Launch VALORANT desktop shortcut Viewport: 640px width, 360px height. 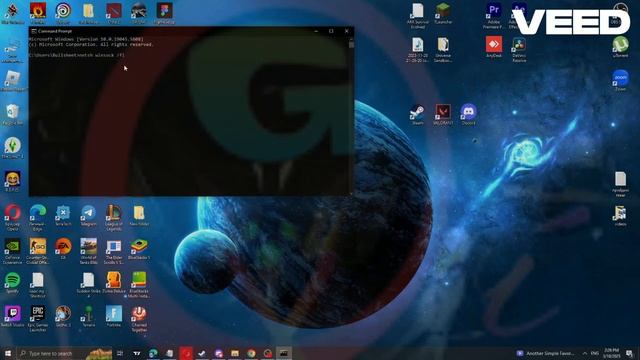pos(443,114)
